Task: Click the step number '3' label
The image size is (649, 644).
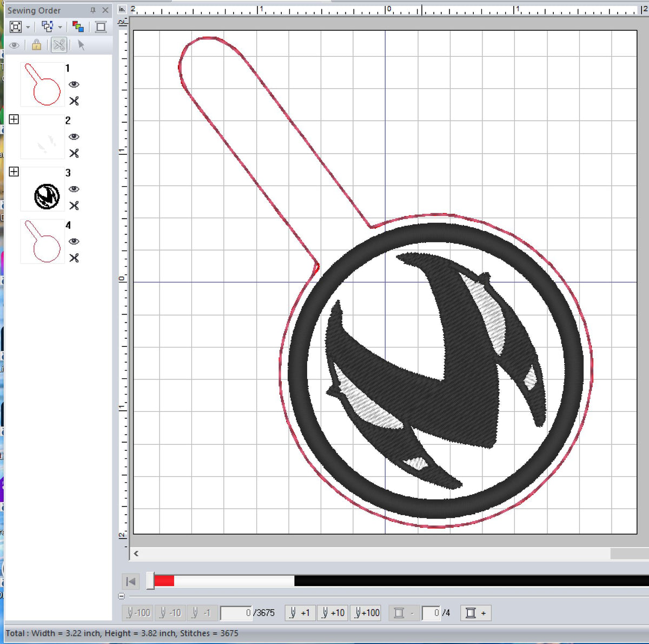Action: (x=68, y=173)
